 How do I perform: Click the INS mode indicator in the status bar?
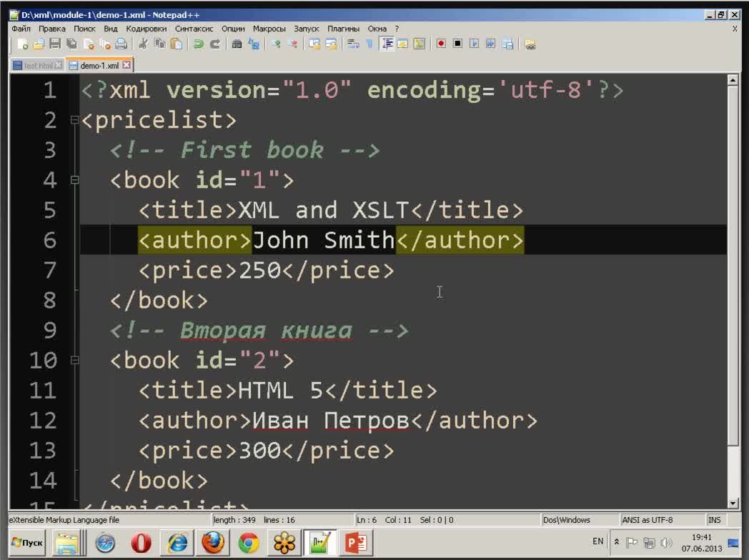714,520
